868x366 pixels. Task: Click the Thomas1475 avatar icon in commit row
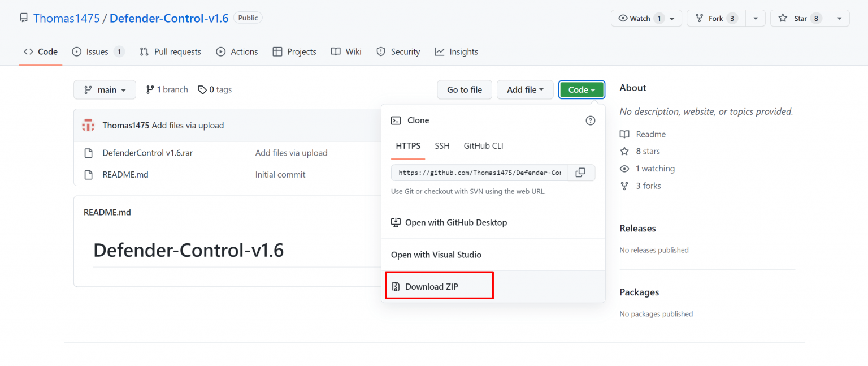(88, 125)
